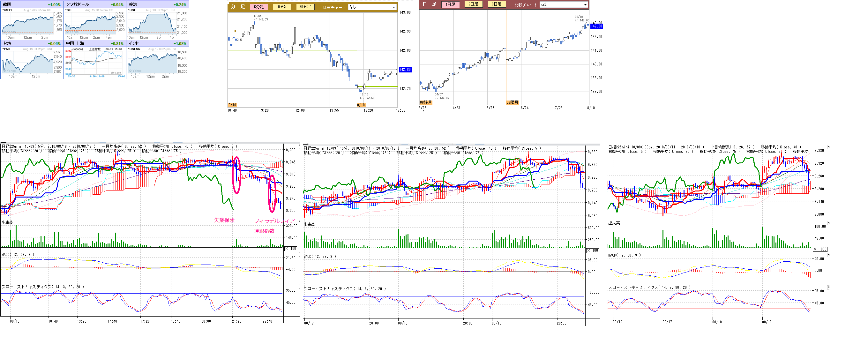Select the 5分足 interval button
The height and width of the screenshot is (344, 868).
pos(259,7)
